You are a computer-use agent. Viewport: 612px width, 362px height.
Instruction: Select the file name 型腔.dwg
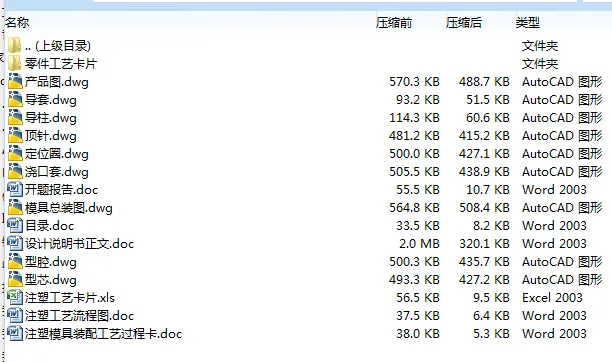click(x=51, y=261)
